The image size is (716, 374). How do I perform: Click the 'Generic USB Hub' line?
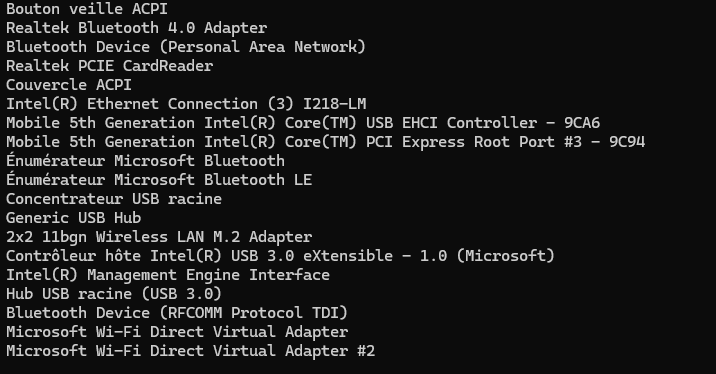pos(74,218)
